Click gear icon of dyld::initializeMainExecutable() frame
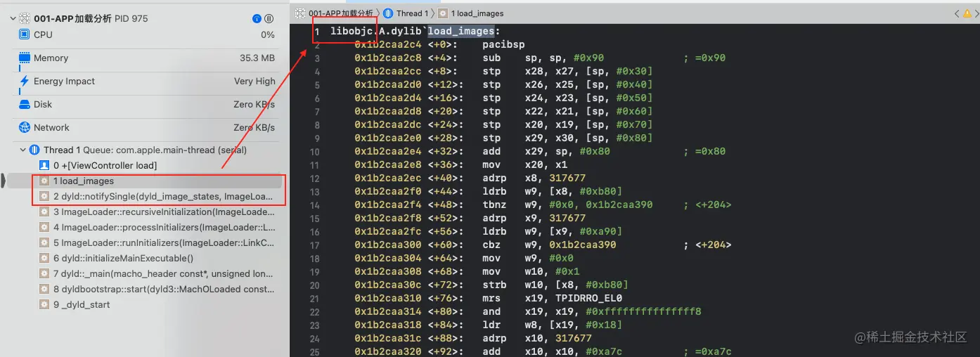 pyautogui.click(x=45, y=259)
